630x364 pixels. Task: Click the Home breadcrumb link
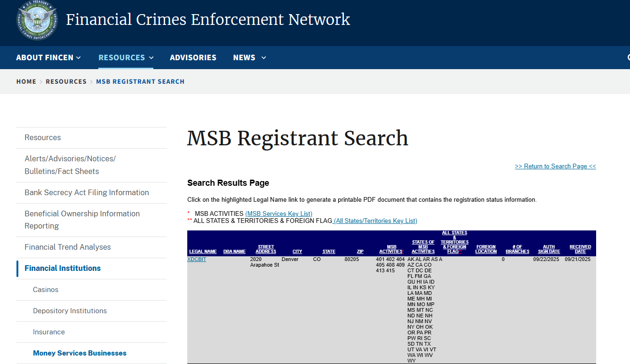tap(26, 81)
